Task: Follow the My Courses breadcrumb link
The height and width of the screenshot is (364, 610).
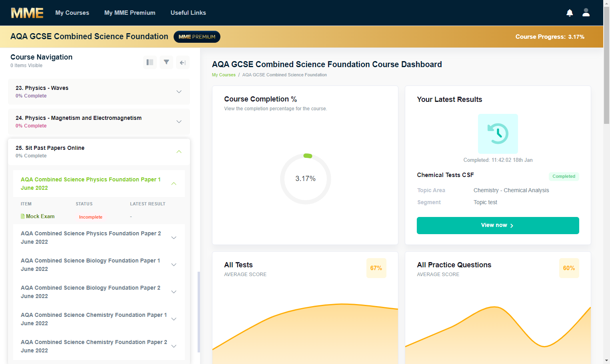Action: (224, 75)
